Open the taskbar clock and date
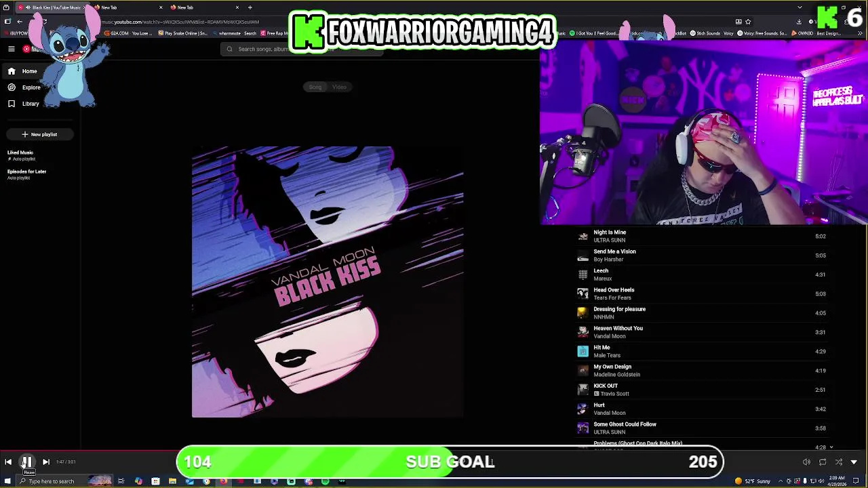Image resolution: width=868 pixels, height=488 pixels. click(x=837, y=481)
